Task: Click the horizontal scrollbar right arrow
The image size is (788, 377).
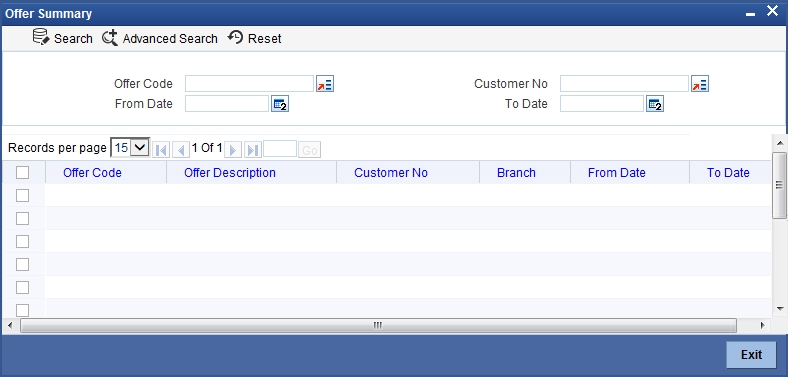Action: [x=762, y=325]
